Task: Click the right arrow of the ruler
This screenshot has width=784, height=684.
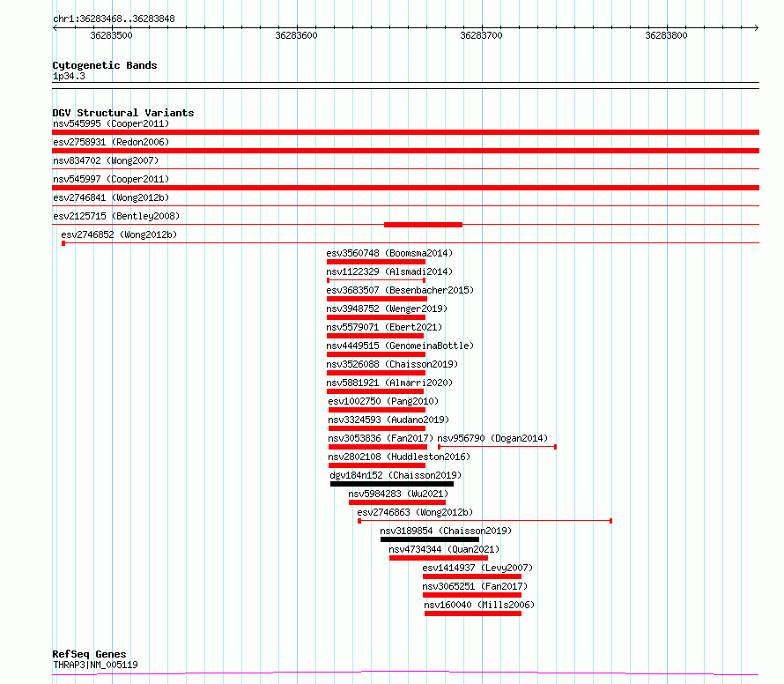Action: click(x=757, y=28)
